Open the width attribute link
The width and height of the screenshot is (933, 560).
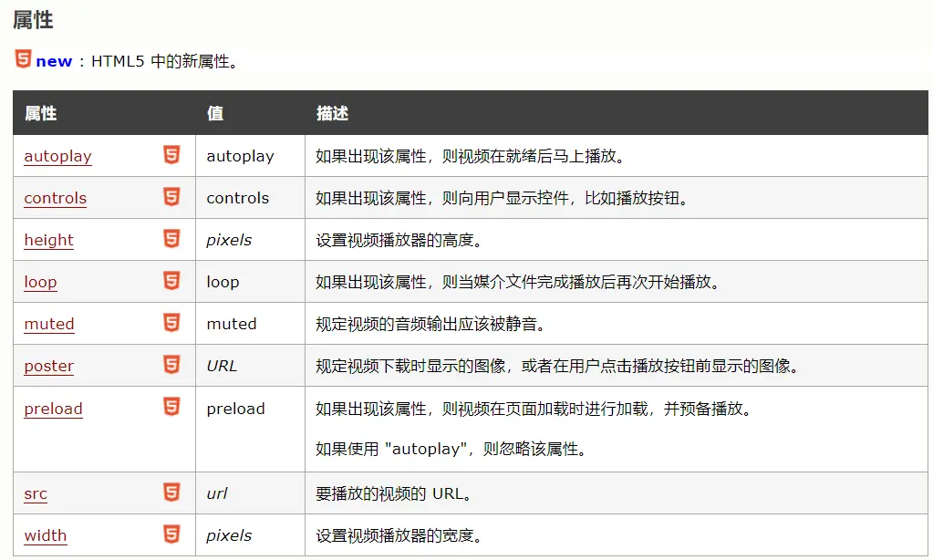(x=46, y=535)
